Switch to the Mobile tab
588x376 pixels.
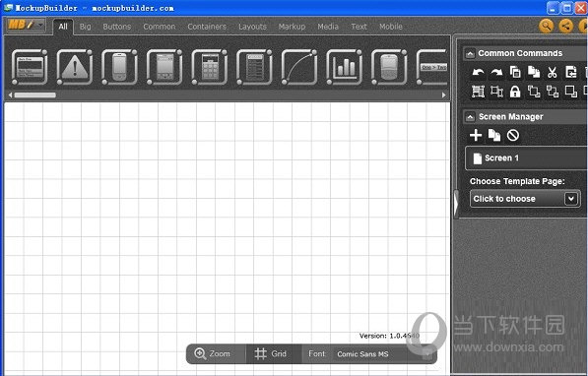pos(391,27)
